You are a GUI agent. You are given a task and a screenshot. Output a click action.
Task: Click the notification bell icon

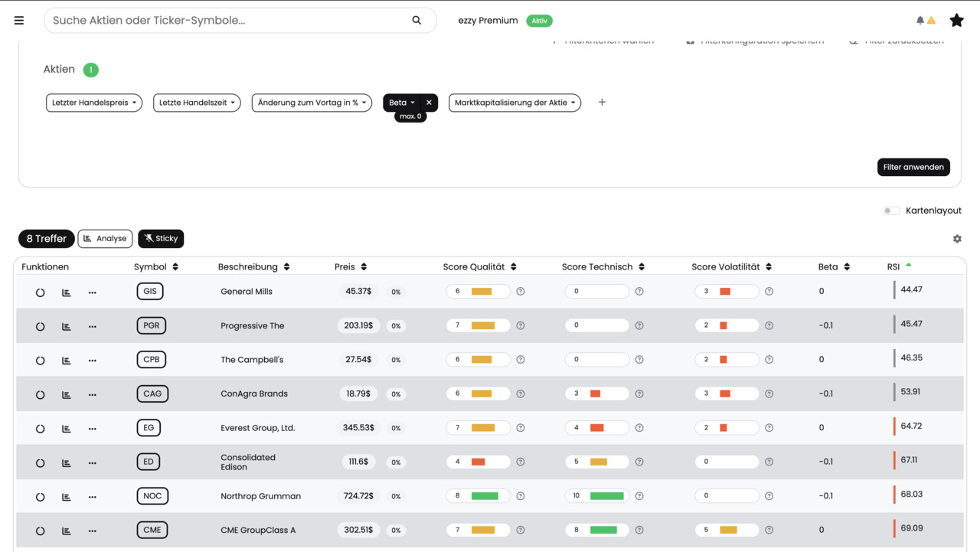pyautogui.click(x=920, y=21)
